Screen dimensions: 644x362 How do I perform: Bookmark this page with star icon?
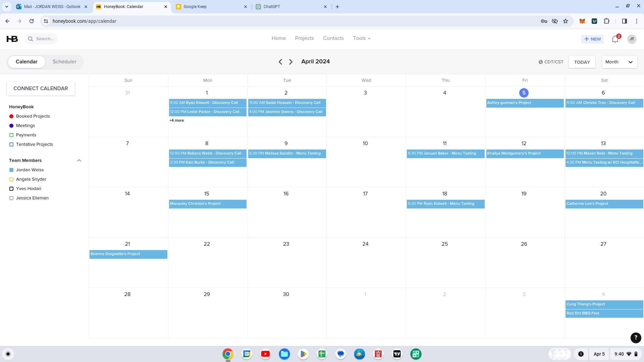click(566, 21)
